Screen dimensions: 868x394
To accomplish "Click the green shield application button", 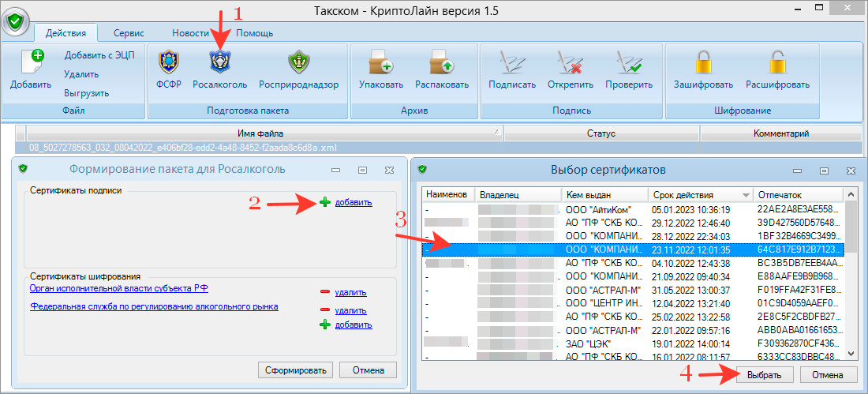I will [13, 22].
